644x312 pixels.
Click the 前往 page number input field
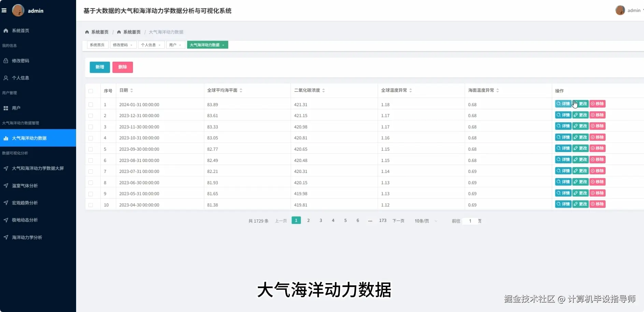pyautogui.click(x=470, y=221)
